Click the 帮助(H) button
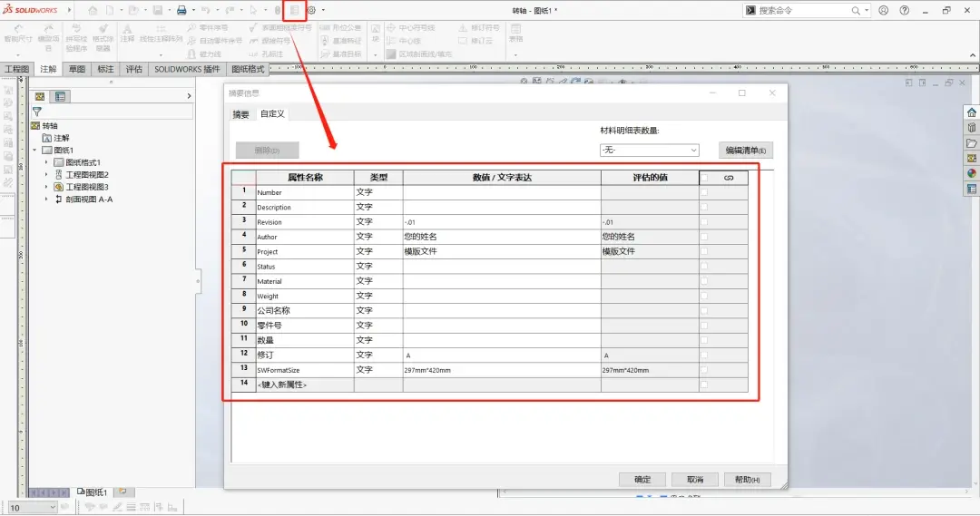980x516 pixels. (x=748, y=480)
